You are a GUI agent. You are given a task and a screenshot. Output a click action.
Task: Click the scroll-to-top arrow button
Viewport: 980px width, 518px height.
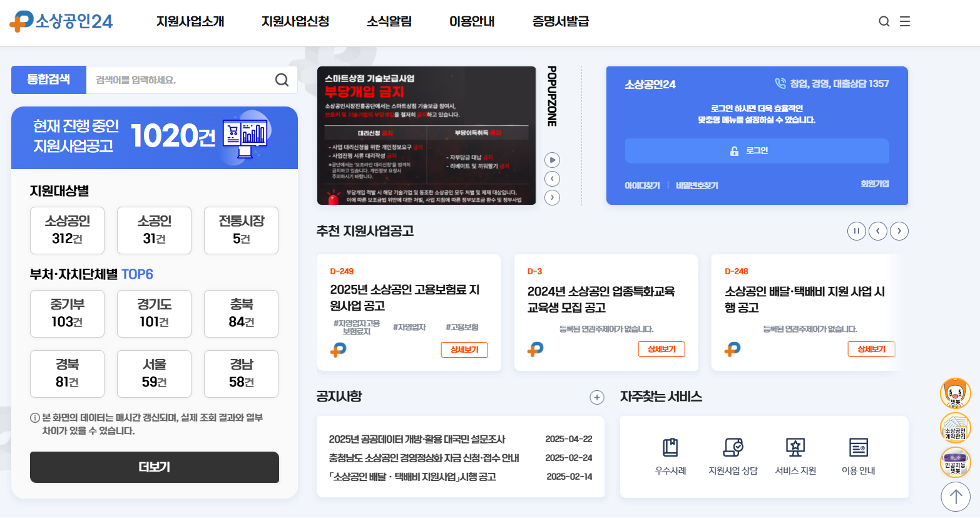pos(956,497)
